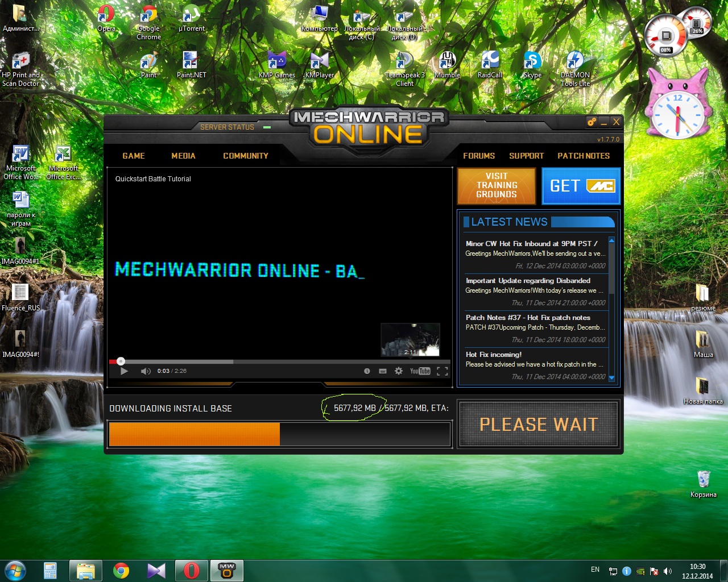Select the Microsoft Office Word shortcut
728x582 pixels.
(x=20, y=162)
